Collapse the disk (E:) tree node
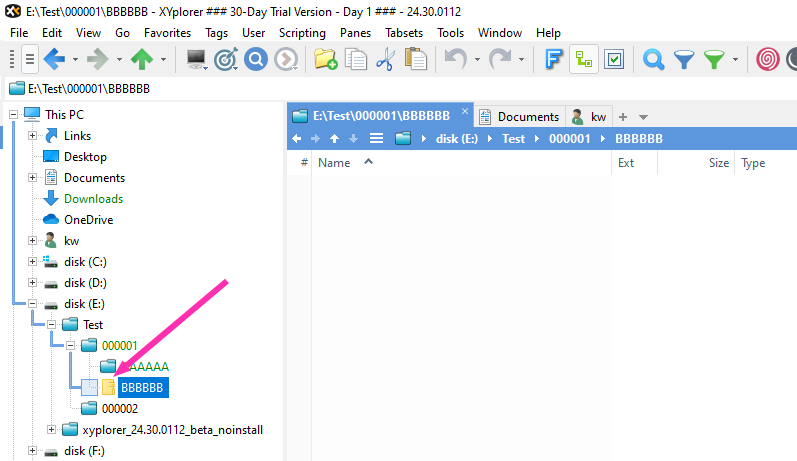 coord(33,303)
